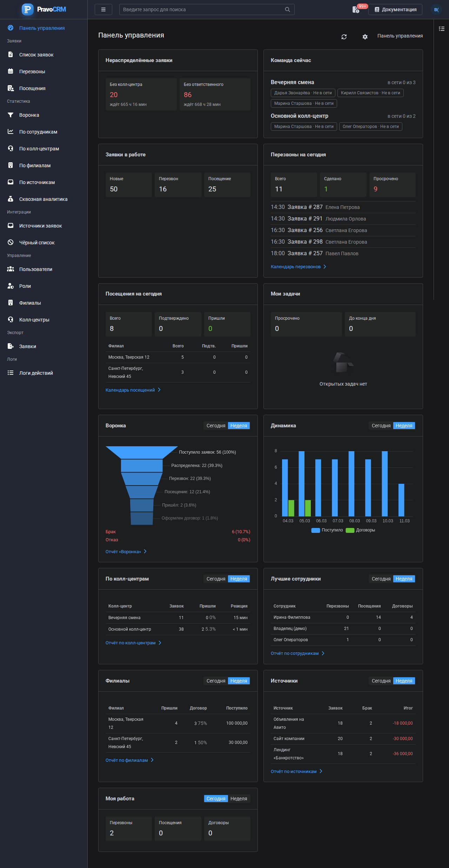The height and width of the screenshot is (868, 449).
Task: Open notifications with 99+ badge
Action: pos(356,9)
